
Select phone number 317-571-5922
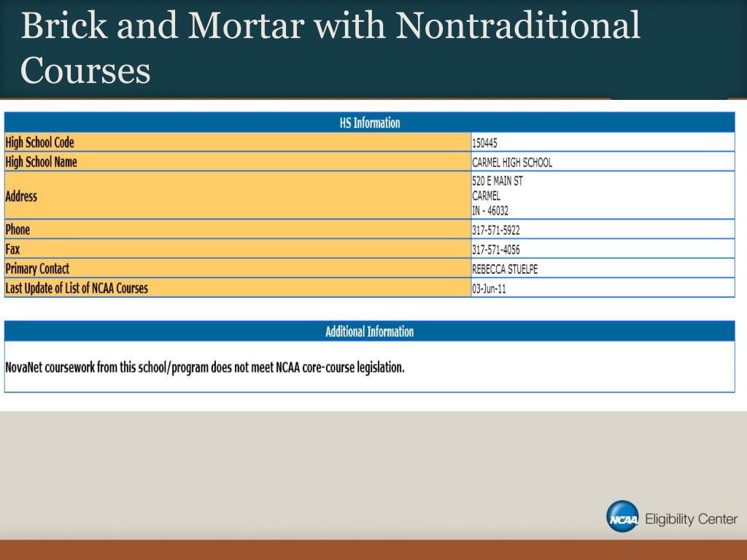tap(496, 230)
